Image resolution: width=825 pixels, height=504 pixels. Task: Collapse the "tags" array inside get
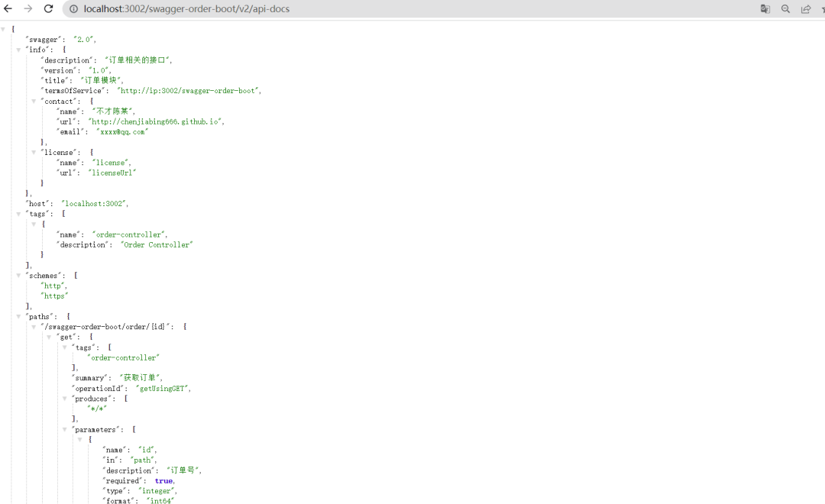(x=65, y=347)
